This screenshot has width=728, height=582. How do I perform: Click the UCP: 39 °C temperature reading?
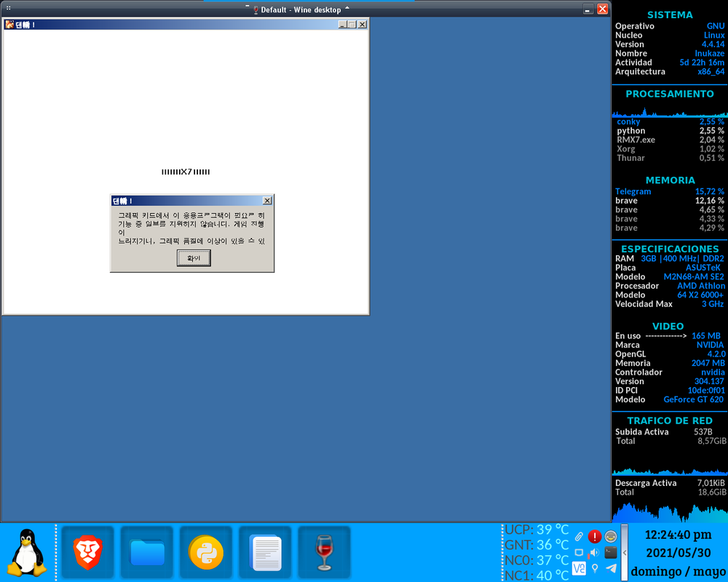537,530
